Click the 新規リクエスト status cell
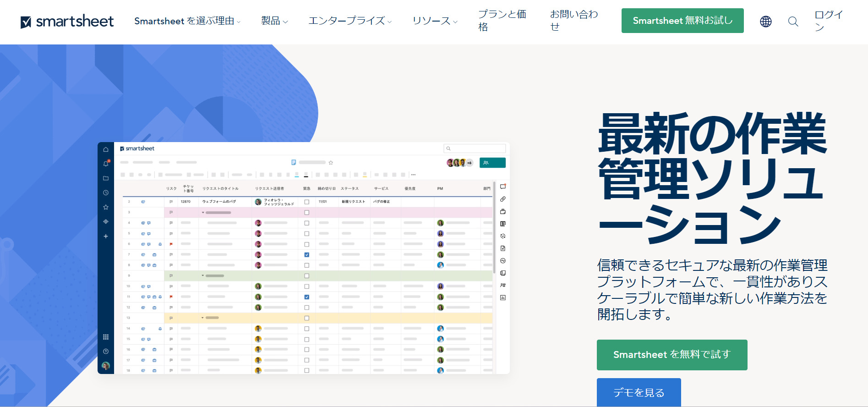 (354, 202)
